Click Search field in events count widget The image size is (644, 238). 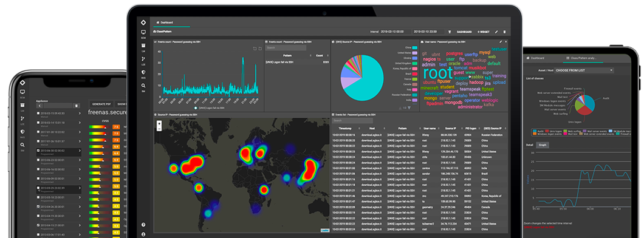pyautogui.click(x=286, y=48)
